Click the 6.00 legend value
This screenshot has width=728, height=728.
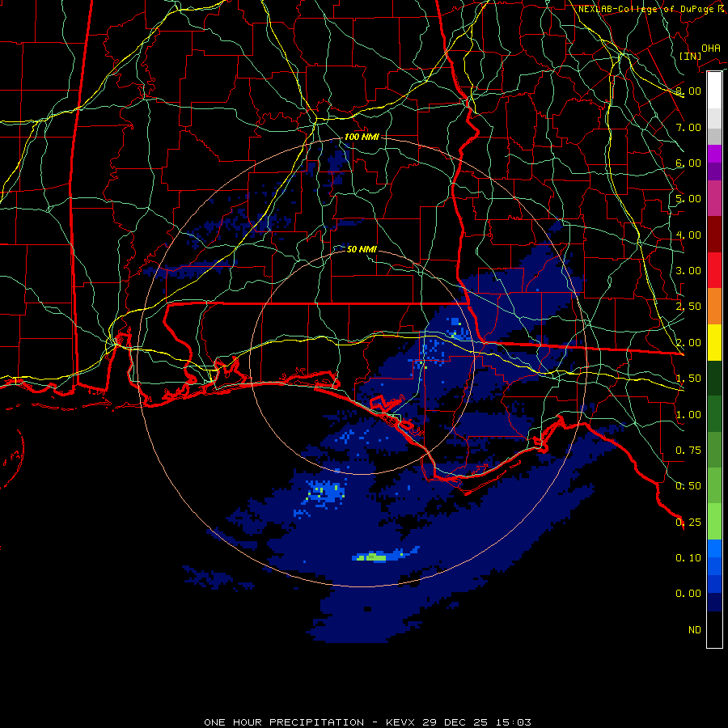[688, 163]
